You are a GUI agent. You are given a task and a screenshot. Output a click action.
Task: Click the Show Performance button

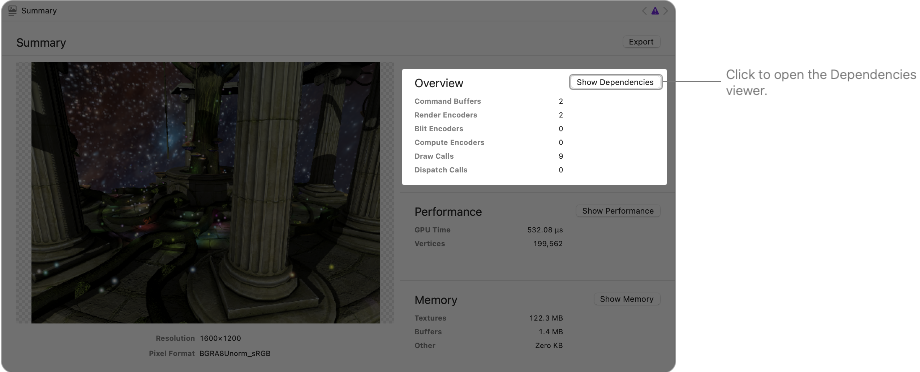pyautogui.click(x=618, y=211)
